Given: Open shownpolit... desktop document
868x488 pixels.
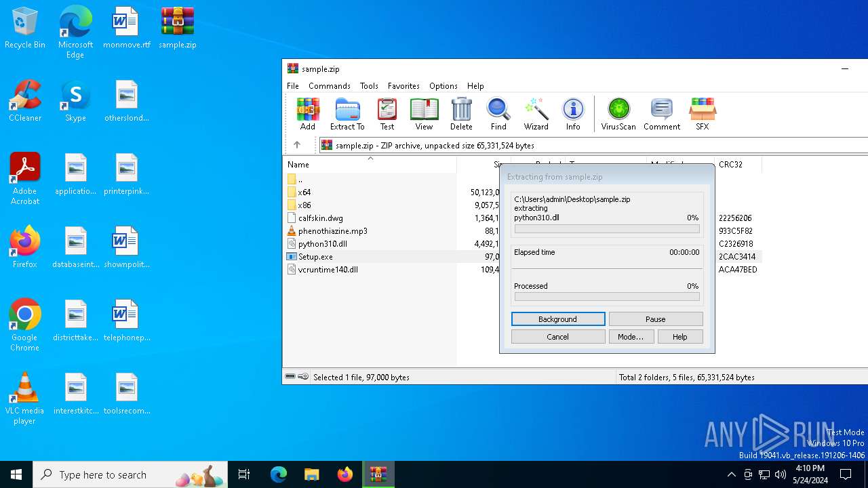Looking at the screenshot, I should pyautogui.click(x=127, y=248).
